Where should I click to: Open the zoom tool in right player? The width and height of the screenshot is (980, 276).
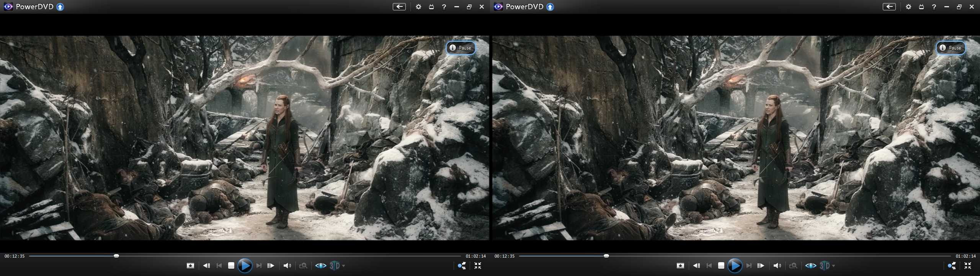[x=793, y=266]
